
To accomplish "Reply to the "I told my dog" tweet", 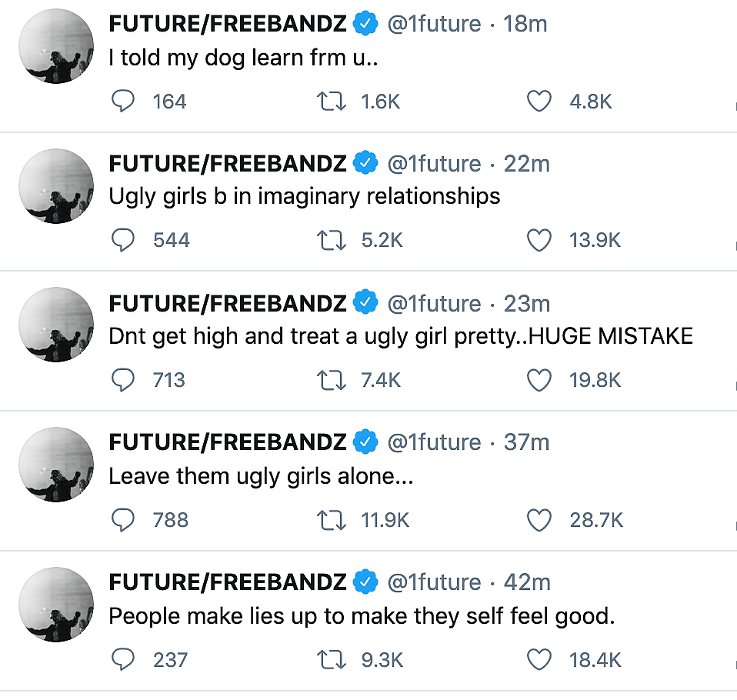I will pos(124,102).
